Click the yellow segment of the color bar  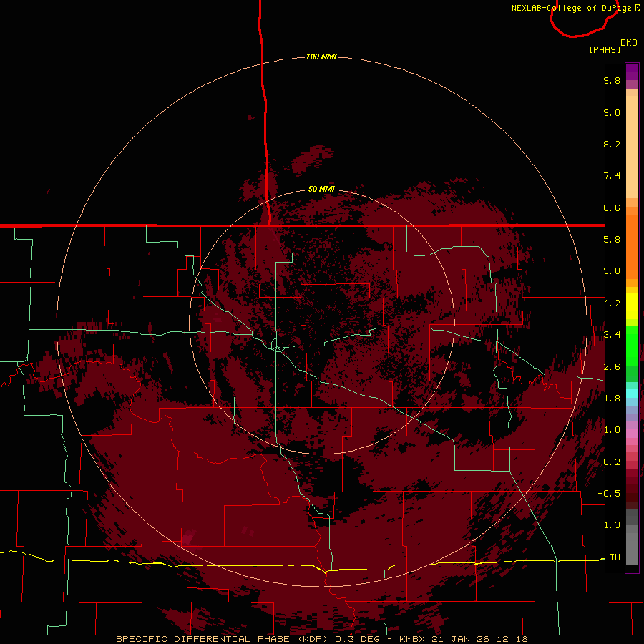[x=632, y=306]
